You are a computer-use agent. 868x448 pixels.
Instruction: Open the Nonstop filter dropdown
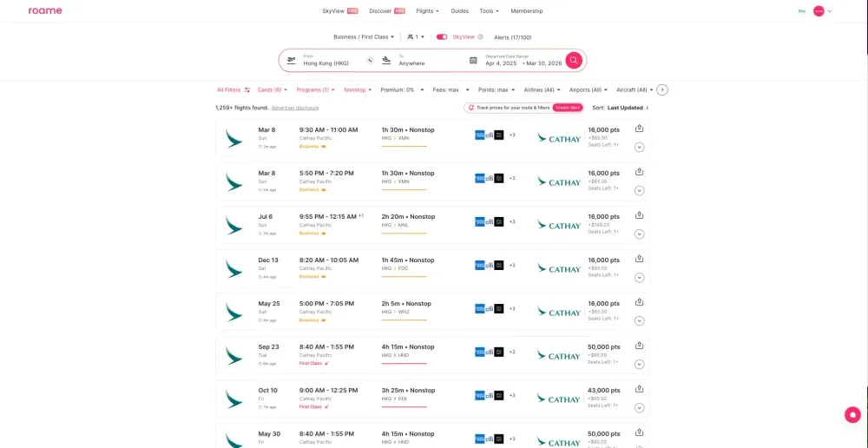point(358,89)
